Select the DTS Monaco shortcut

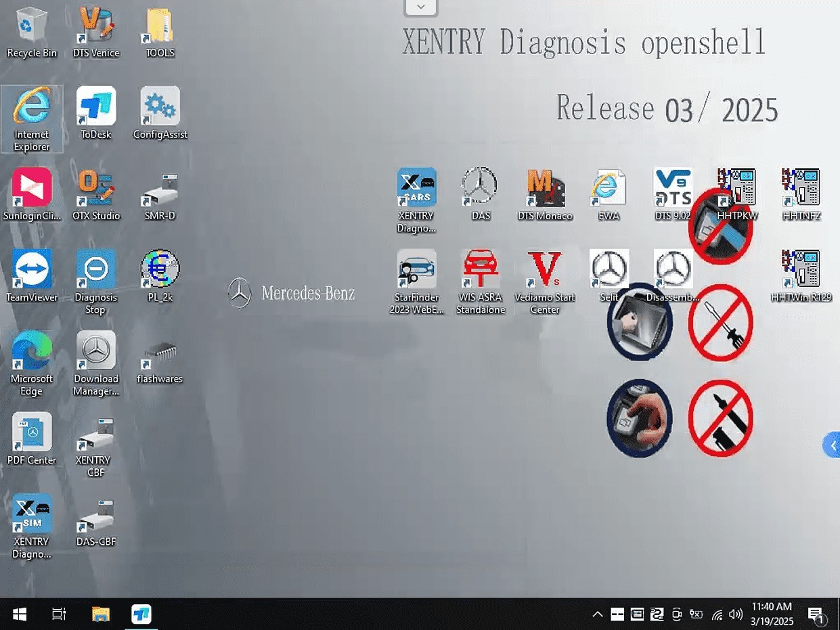click(x=545, y=195)
